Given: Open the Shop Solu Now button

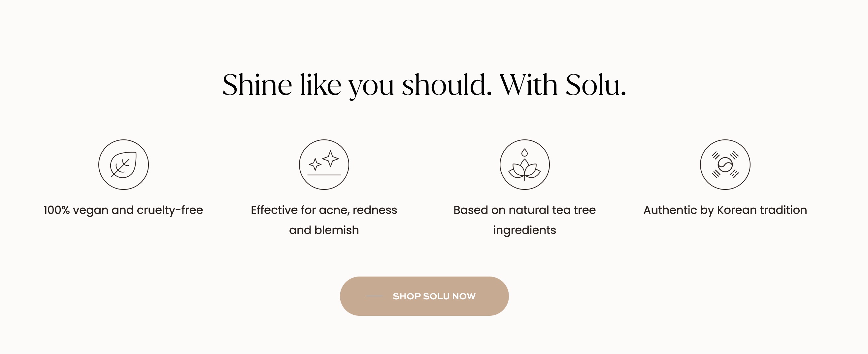Looking at the screenshot, I should (424, 296).
